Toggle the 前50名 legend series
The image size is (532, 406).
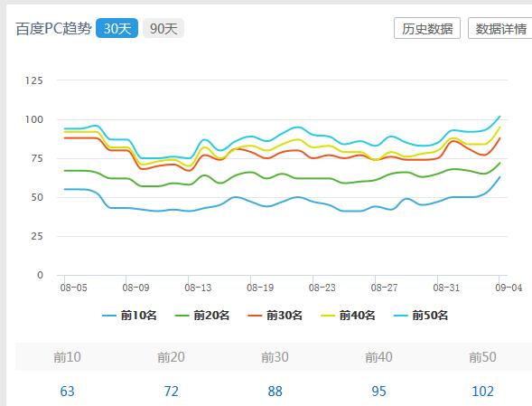coord(421,316)
